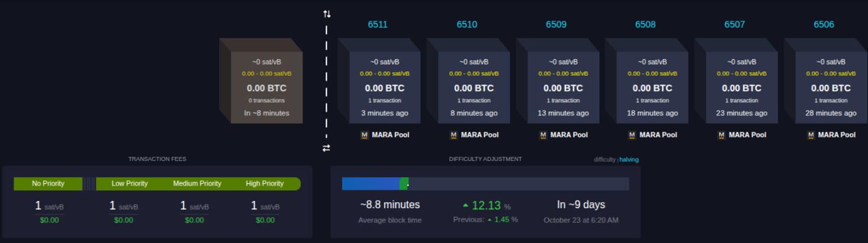Click the up-down arrows icon above the dashed line

tap(327, 14)
